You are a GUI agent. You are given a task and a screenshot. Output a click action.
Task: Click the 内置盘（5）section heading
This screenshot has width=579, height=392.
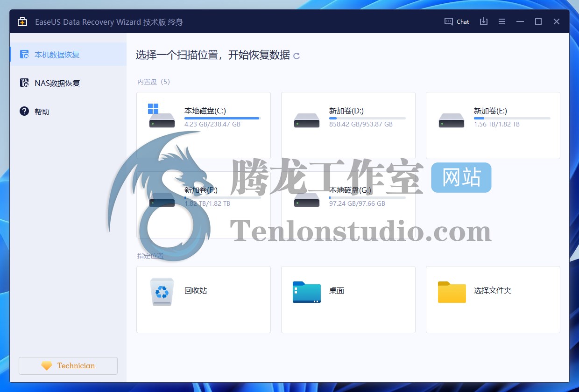coord(154,82)
